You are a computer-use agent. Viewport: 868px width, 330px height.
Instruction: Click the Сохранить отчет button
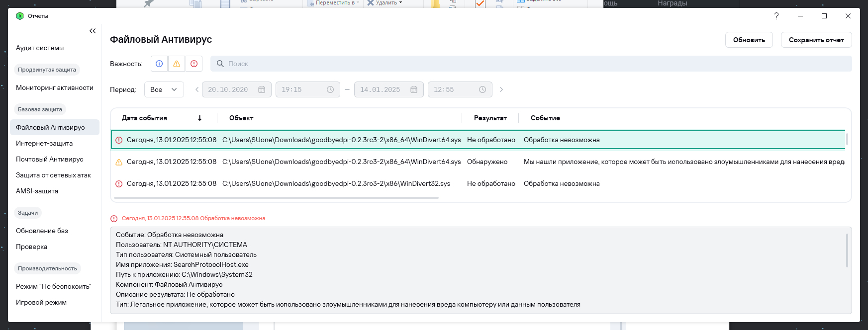click(816, 40)
